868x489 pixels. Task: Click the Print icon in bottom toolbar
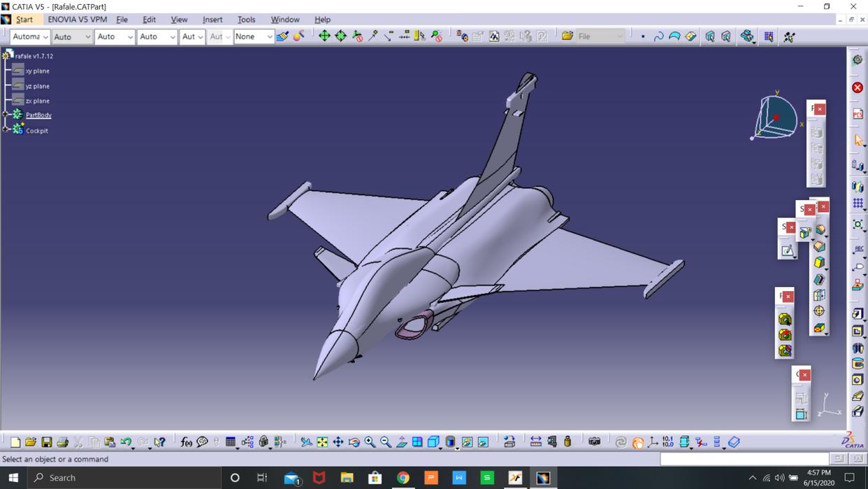[x=62, y=442]
